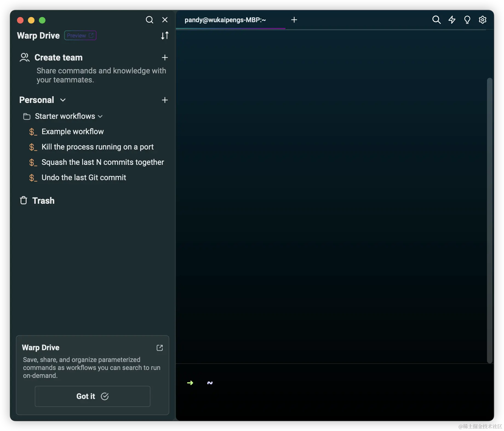Screen dimensions: 504x431
Task: Click the Trash bin icon
Action: pos(24,200)
